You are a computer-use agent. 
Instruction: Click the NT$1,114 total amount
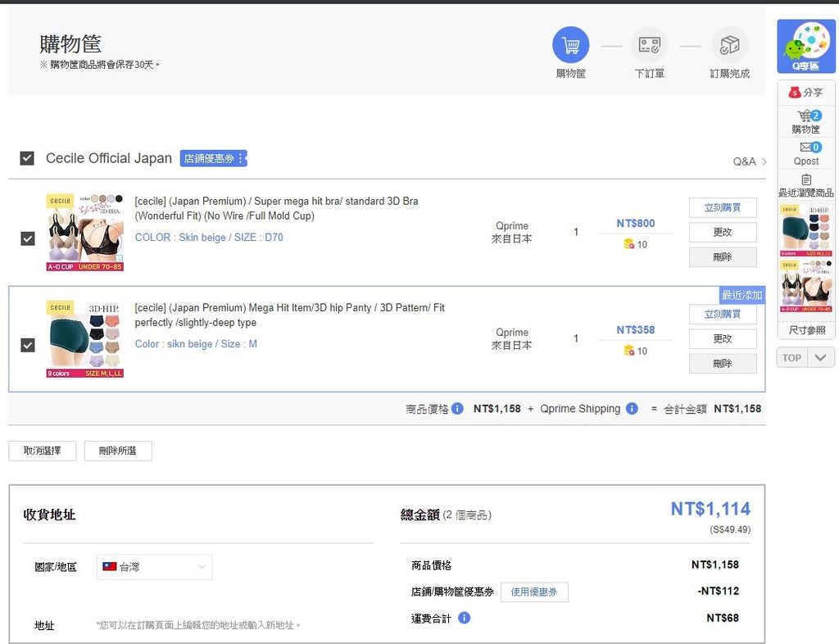tap(710, 509)
